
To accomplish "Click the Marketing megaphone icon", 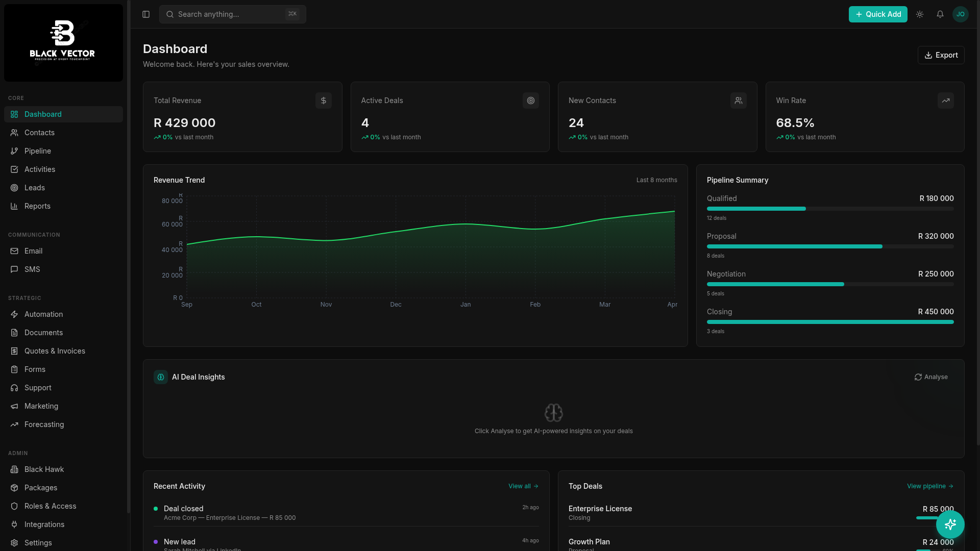I will [14, 406].
